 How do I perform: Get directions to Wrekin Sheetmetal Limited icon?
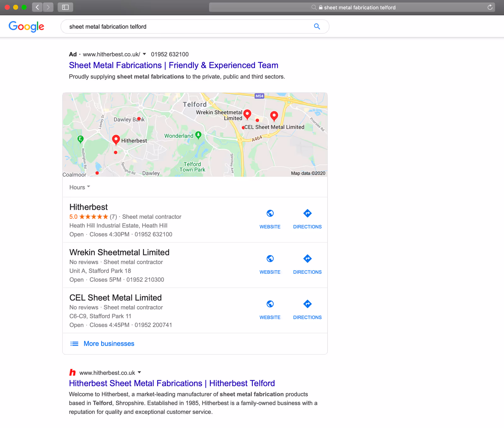point(307,259)
